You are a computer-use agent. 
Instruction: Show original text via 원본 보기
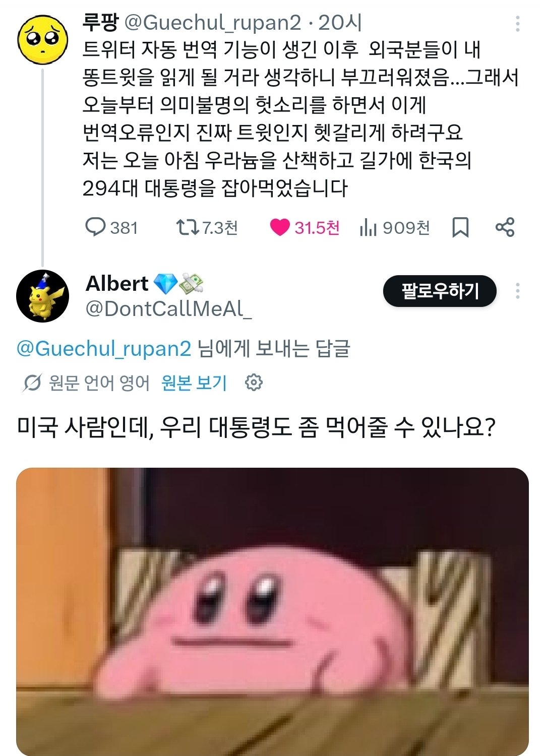[x=194, y=383]
